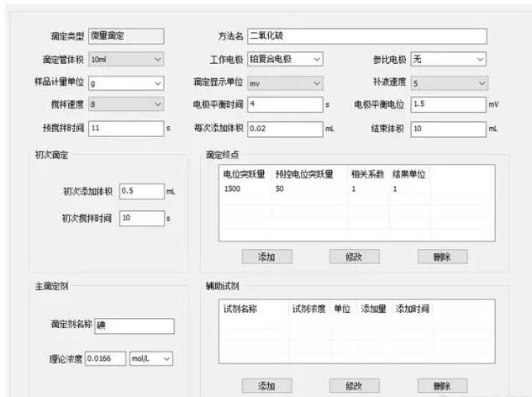Open the mol/L concentration unit dropdown
532x397 pixels.
pos(151,358)
